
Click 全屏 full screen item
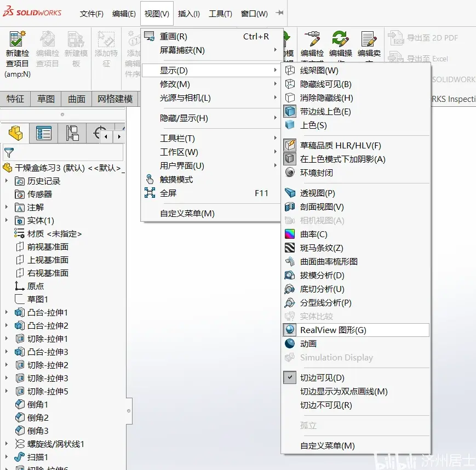[x=211, y=193]
